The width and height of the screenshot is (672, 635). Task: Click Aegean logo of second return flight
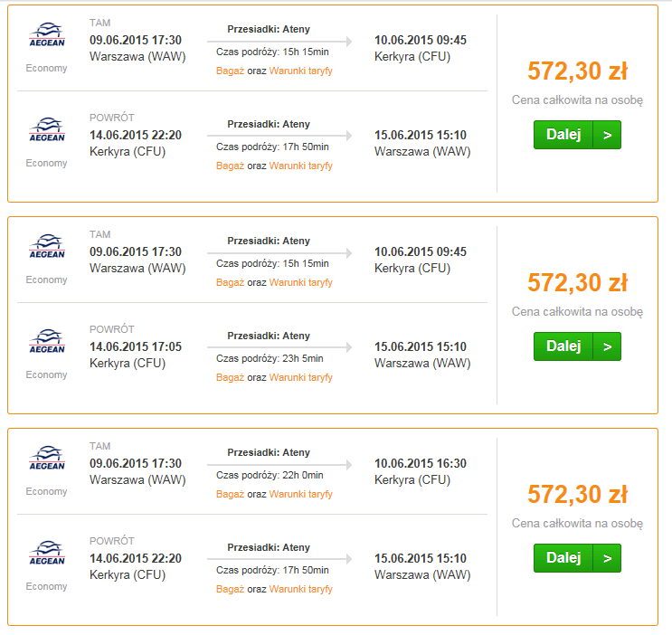(x=47, y=341)
